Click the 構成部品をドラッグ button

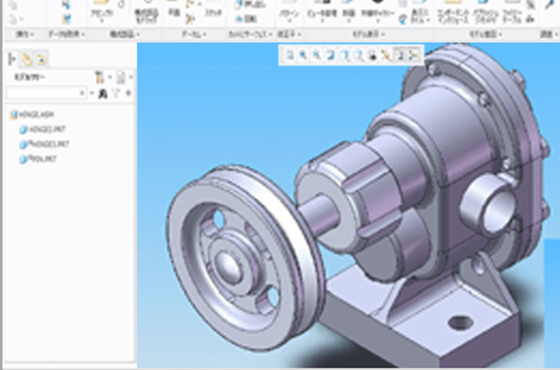[x=146, y=12]
